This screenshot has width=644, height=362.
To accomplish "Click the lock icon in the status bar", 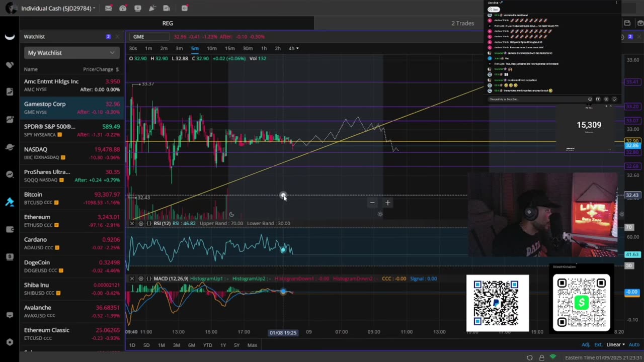I will [541, 357].
